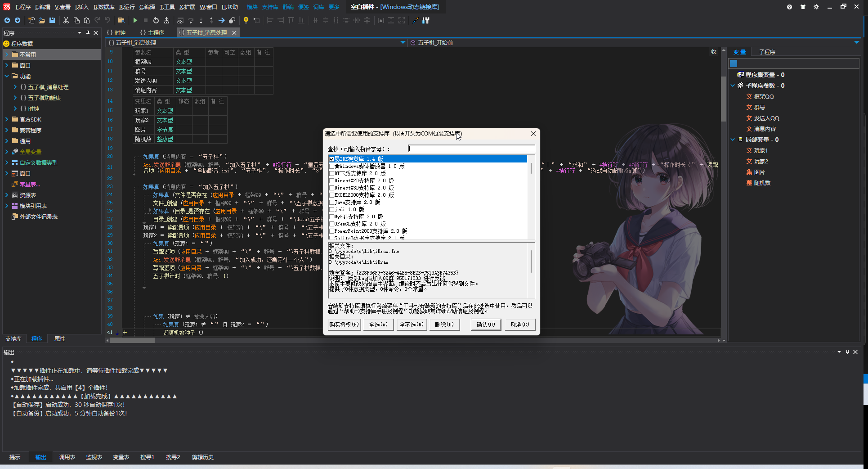Uncheck 易IDE视觉库 1.4 版 checkbox
The width and height of the screenshot is (868, 469).
(x=331, y=159)
